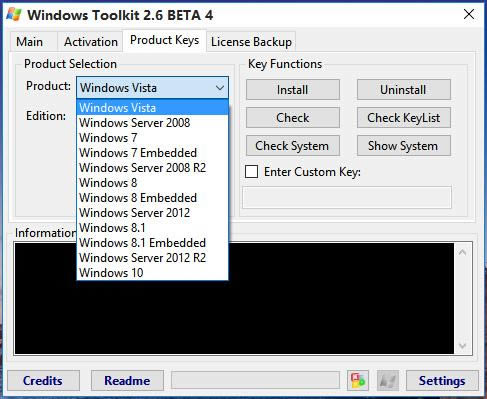Pick Windows 8 from the list
The width and height of the screenshot is (487, 399).
coord(153,183)
